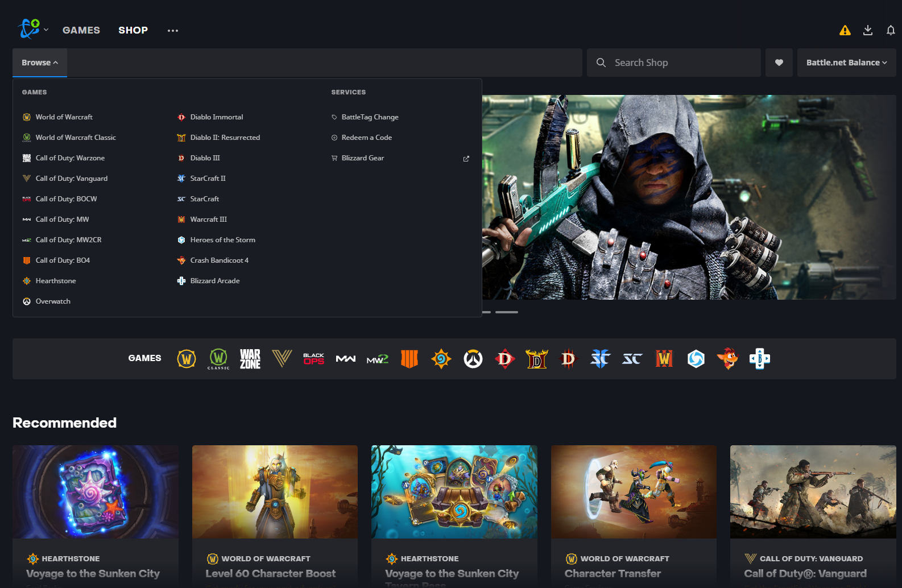Viewport: 902px width, 588px height.
Task: Click the Overwatch icon in games bar
Action: point(473,359)
